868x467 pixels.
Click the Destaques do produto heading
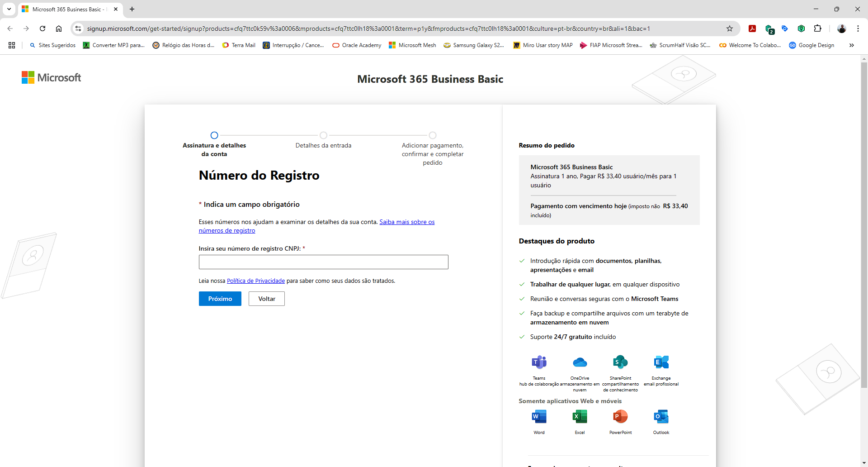pos(557,241)
